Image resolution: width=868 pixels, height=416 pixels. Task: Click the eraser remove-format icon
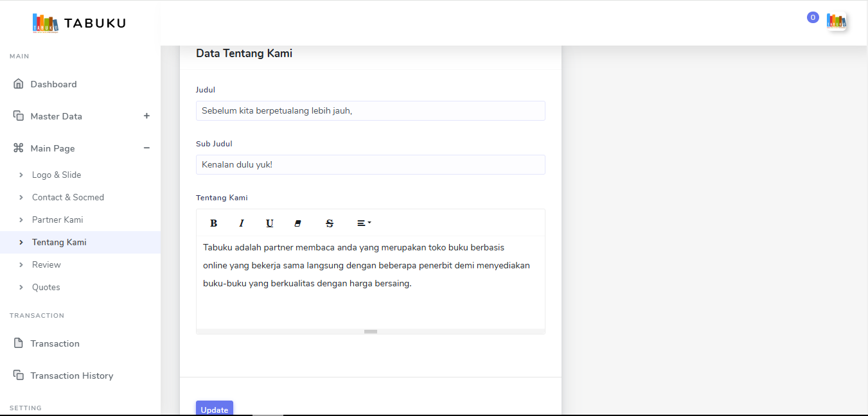coord(297,223)
